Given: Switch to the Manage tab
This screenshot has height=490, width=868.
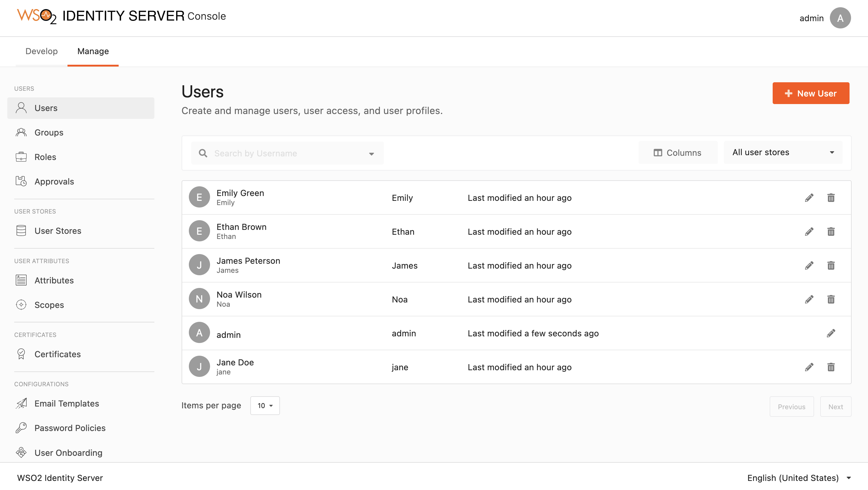Looking at the screenshot, I should [x=93, y=51].
